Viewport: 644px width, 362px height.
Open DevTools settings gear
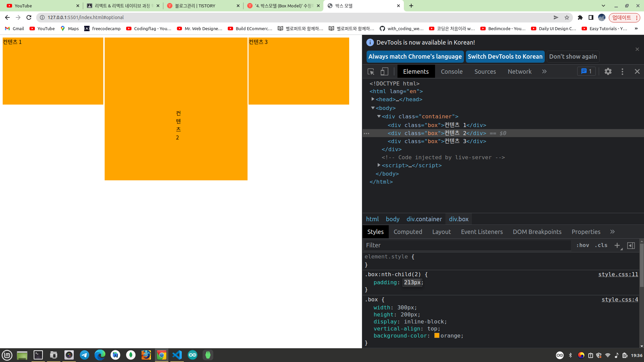point(608,71)
